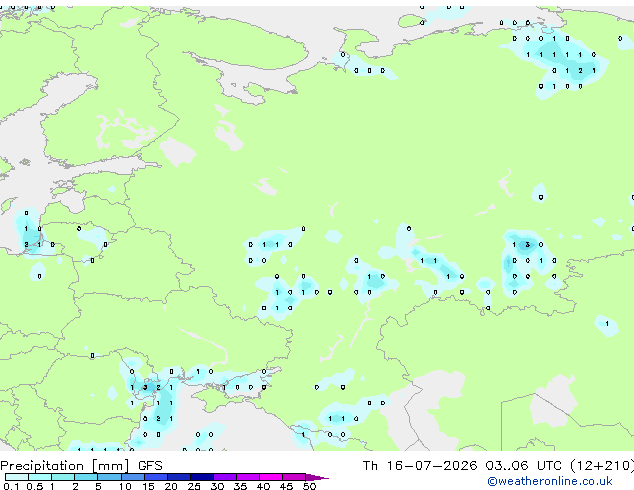Screen dimensions: 634x490
Task: Click the '0.5' legend scale label
Action: (34, 486)
